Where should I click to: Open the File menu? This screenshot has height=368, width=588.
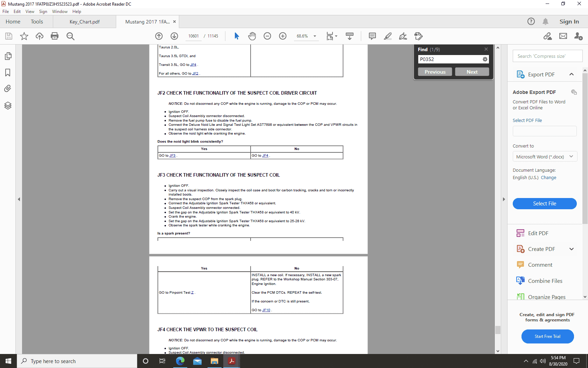(x=6, y=12)
